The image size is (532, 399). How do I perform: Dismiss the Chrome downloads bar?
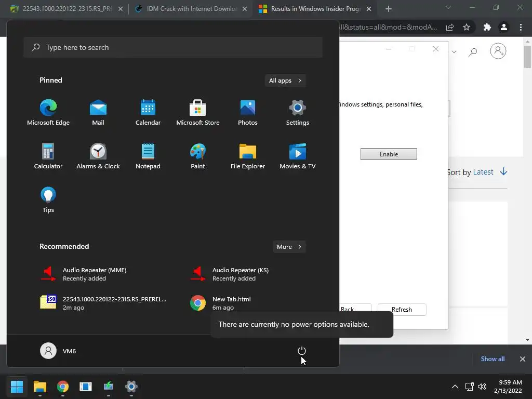coord(523,359)
